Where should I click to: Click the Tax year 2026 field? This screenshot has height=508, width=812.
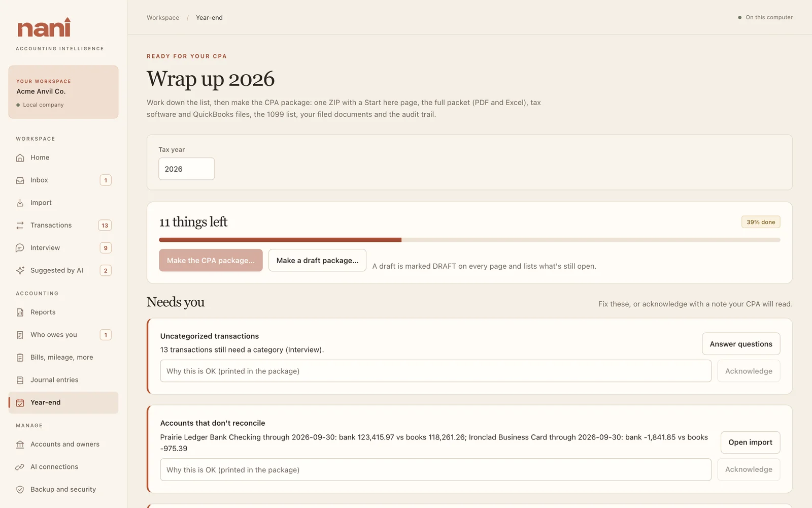(186, 169)
